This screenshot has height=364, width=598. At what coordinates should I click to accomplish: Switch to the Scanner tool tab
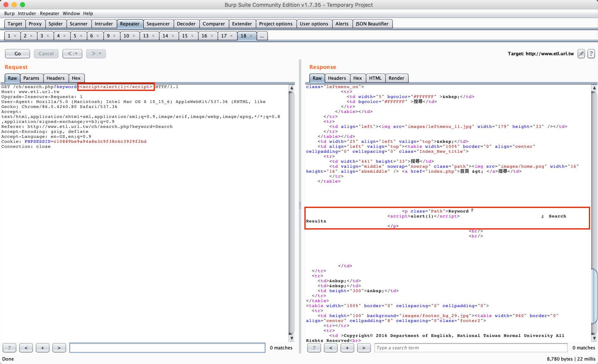click(78, 24)
